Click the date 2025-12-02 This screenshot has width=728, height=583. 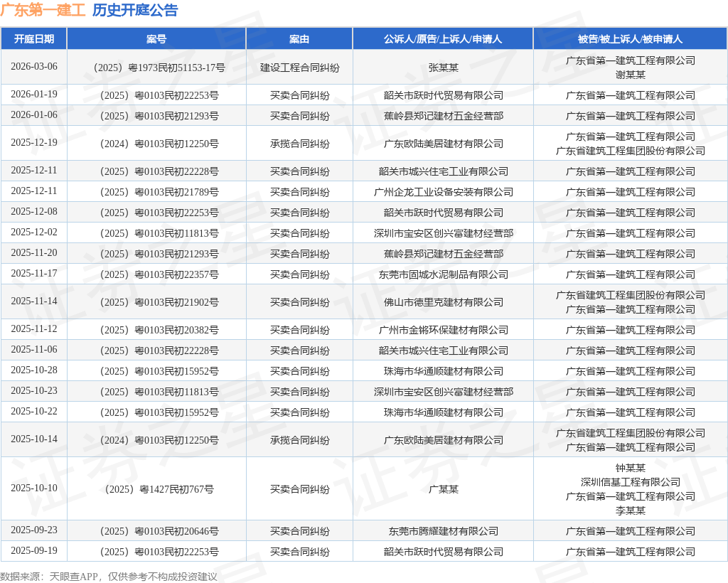point(34,232)
